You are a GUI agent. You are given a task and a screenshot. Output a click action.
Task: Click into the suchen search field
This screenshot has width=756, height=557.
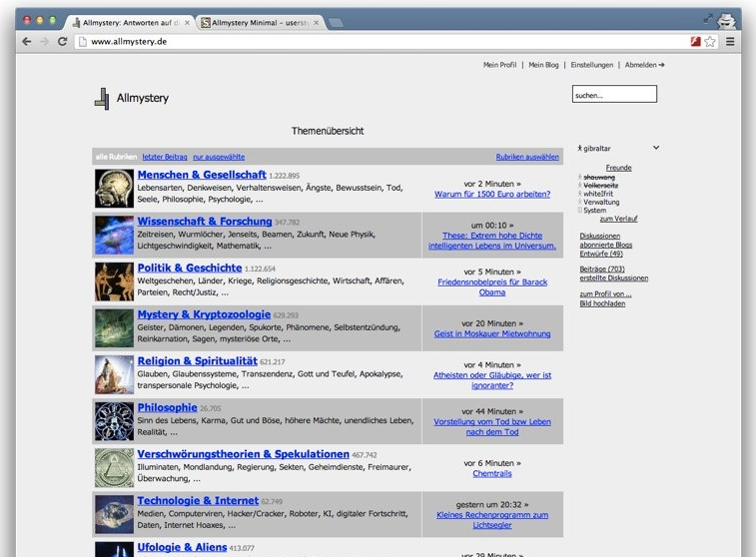(614, 95)
